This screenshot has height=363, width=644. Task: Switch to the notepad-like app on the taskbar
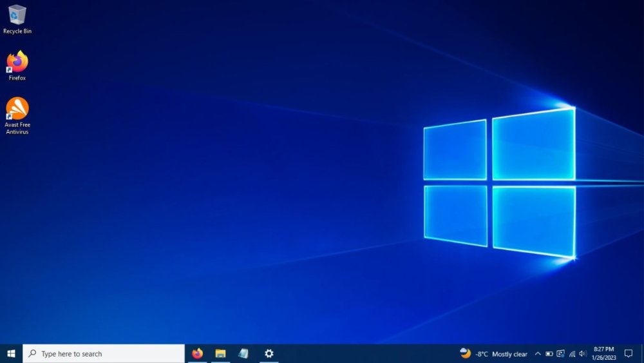coord(243,353)
